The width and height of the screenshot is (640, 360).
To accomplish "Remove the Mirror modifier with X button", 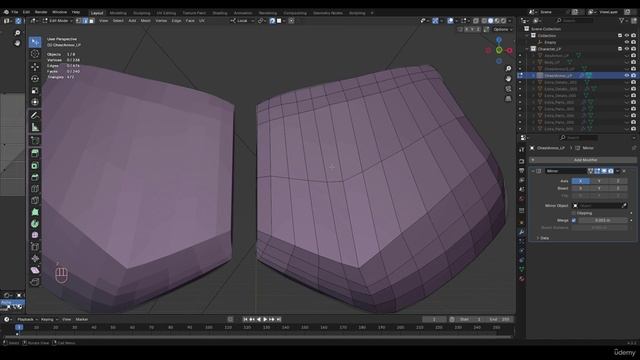I will point(624,171).
